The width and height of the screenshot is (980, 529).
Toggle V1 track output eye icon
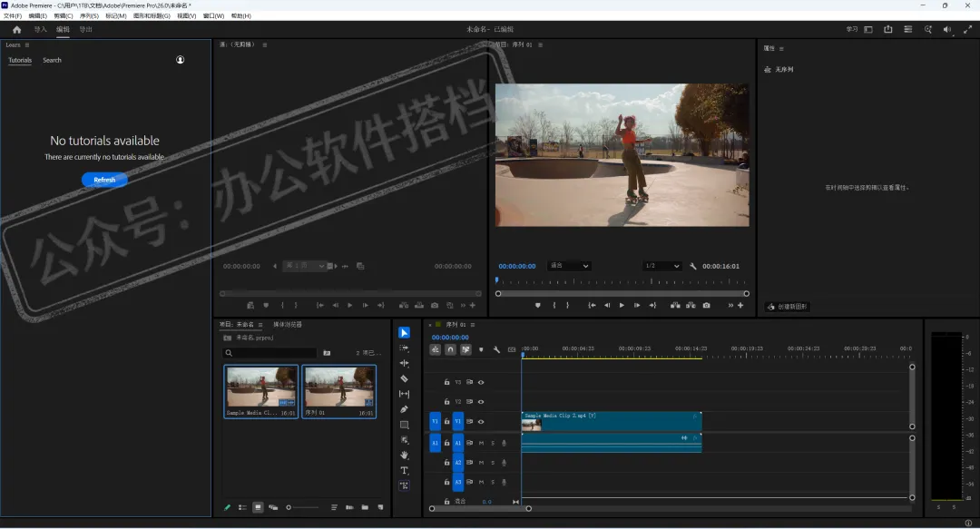point(481,422)
